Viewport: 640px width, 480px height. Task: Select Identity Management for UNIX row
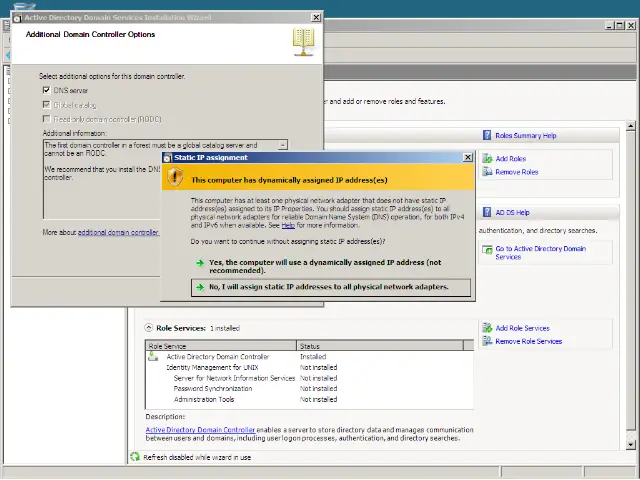309,367
